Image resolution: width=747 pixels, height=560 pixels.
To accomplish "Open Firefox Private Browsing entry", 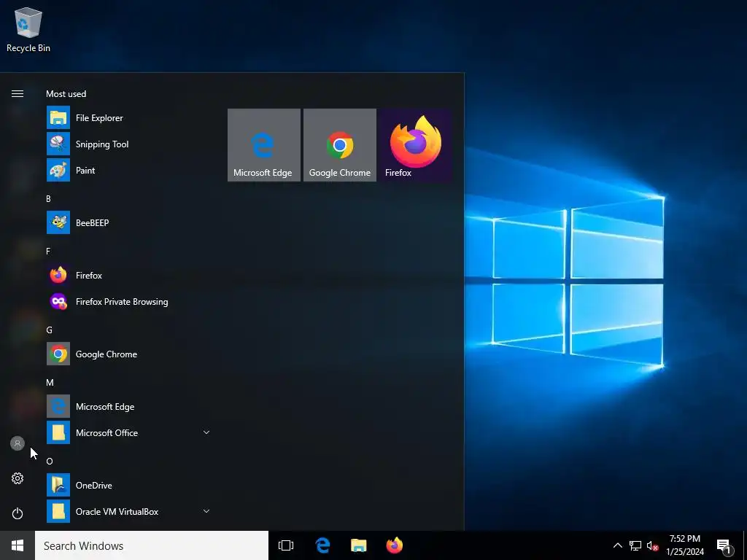I will tap(129, 301).
